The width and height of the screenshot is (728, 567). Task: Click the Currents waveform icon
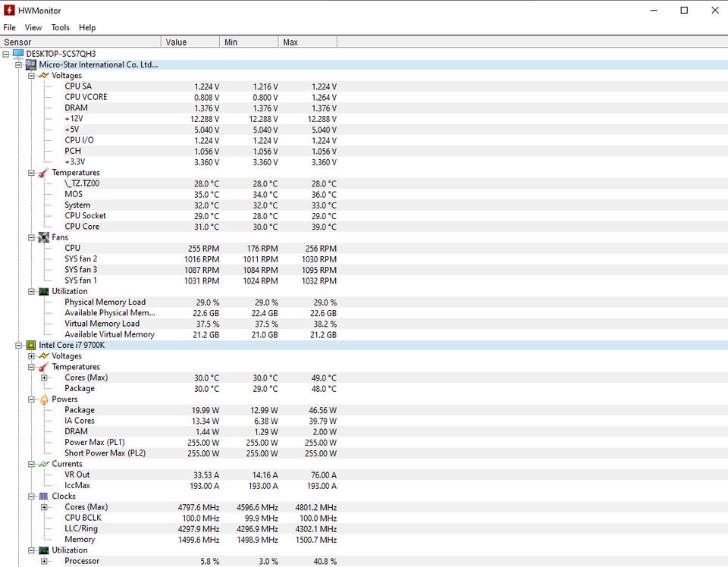44,464
